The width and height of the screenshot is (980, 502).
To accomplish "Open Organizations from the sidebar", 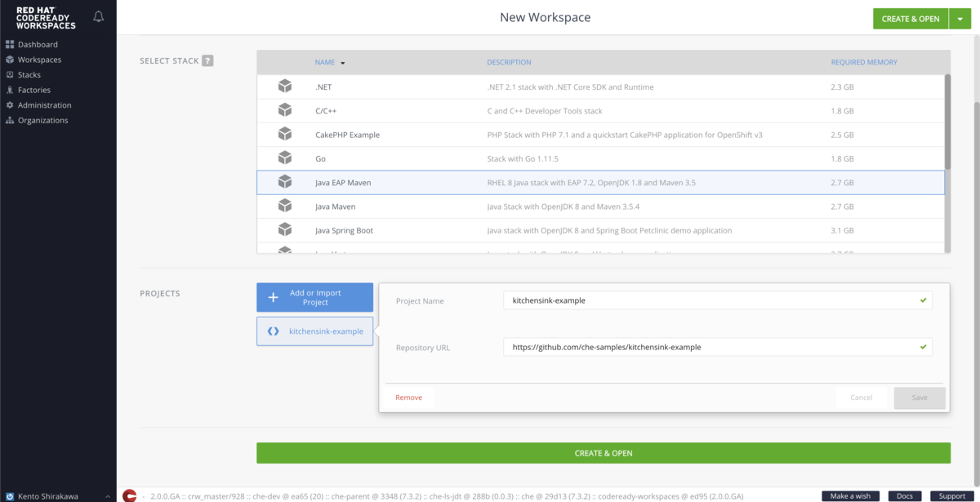I will [x=43, y=120].
